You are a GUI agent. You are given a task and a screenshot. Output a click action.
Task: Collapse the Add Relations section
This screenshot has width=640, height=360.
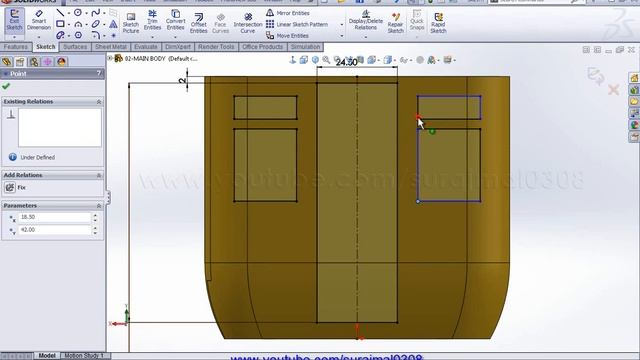[99, 175]
